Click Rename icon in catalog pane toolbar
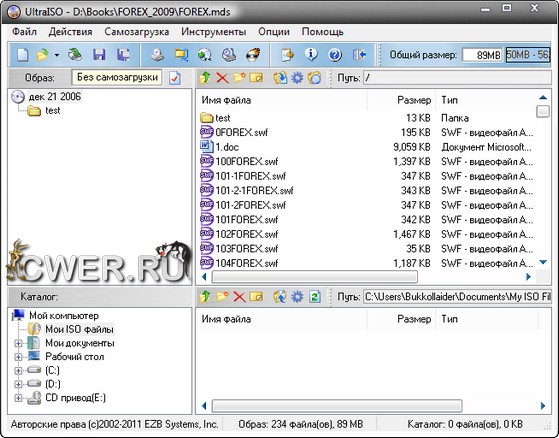 (x=256, y=297)
